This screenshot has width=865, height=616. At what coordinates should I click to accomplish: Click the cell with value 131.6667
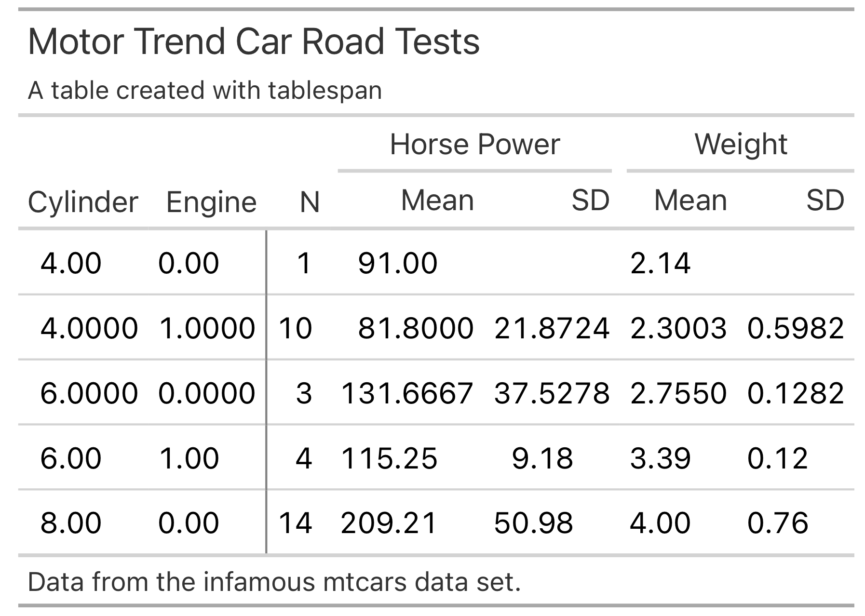(407, 393)
